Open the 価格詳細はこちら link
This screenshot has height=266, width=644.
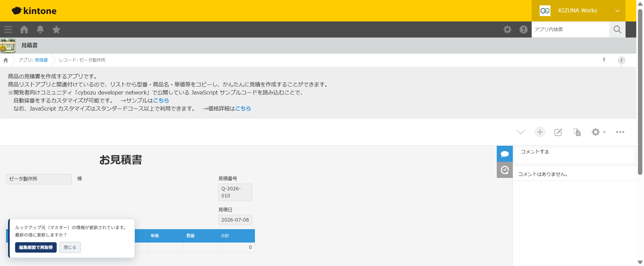click(x=243, y=109)
